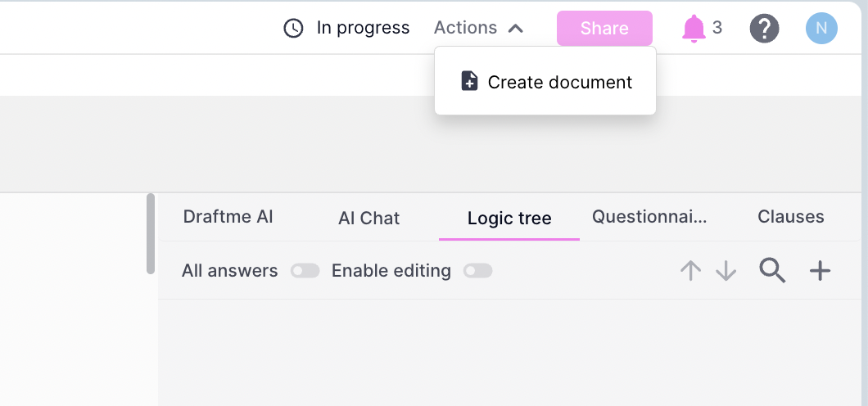Click the Actions chevron arrow

515,29
